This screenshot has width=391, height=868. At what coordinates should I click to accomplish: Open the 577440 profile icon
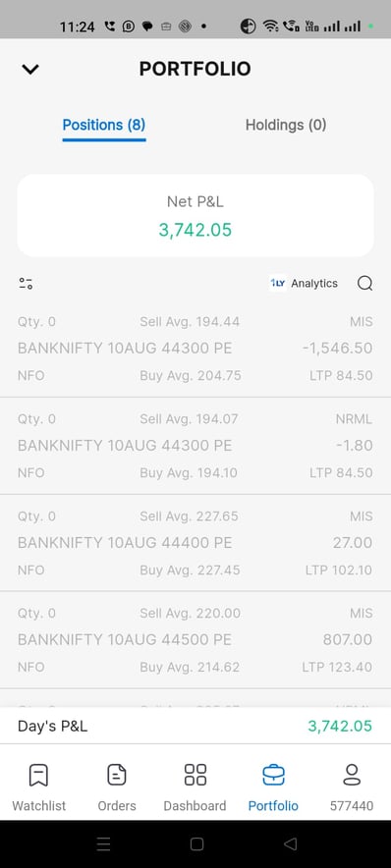tap(352, 775)
